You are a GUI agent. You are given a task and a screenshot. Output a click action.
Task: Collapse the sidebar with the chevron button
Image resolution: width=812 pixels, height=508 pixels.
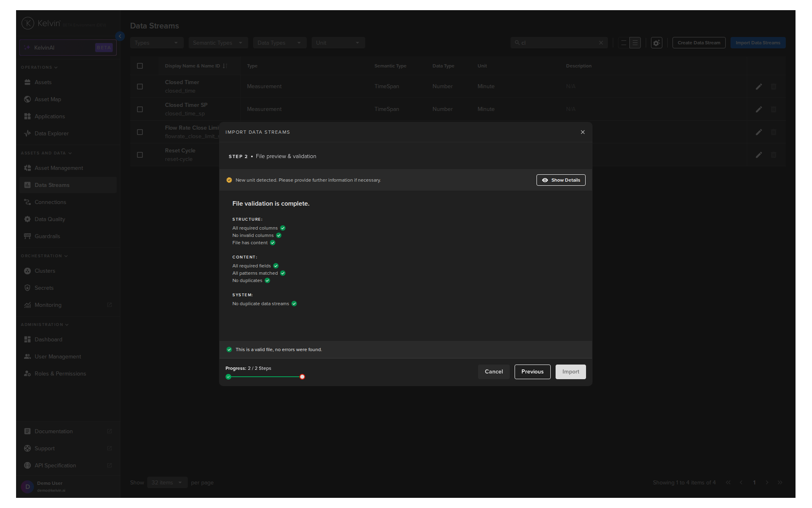[x=120, y=36]
